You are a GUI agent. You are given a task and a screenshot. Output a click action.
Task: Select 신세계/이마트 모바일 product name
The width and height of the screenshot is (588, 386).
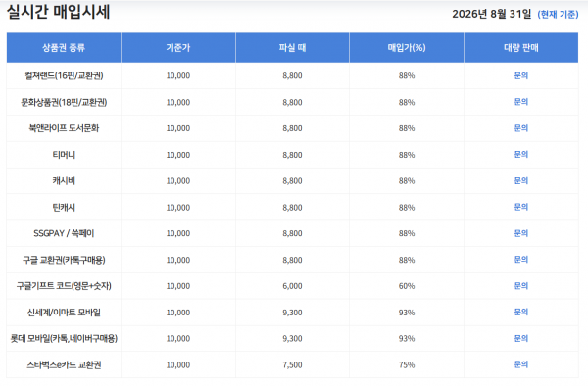coord(64,312)
